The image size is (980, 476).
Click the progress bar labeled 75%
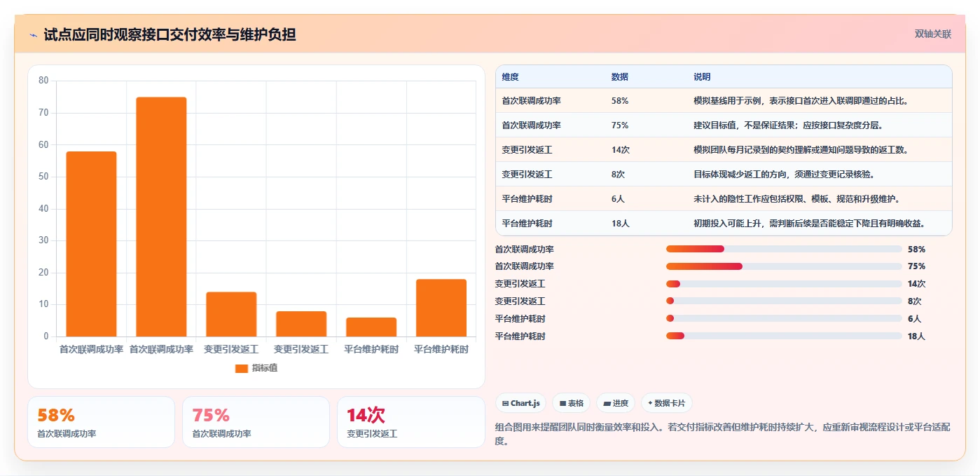(784, 266)
